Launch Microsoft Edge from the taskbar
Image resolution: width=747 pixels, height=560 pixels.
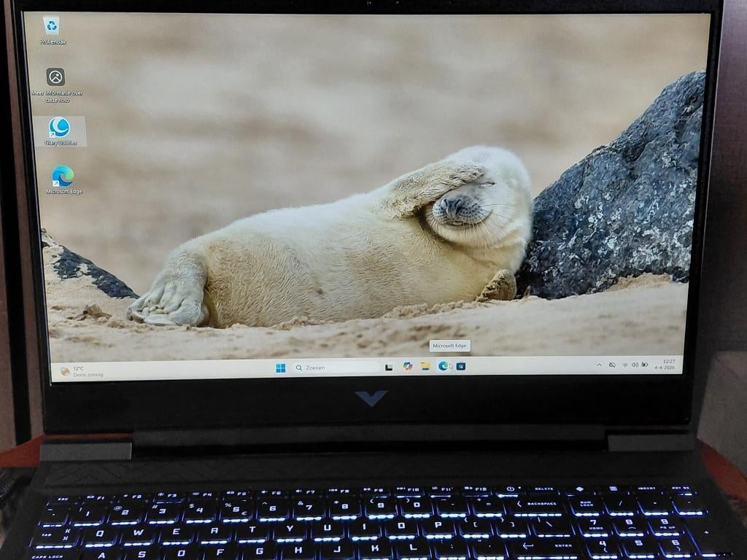tap(442, 367)
